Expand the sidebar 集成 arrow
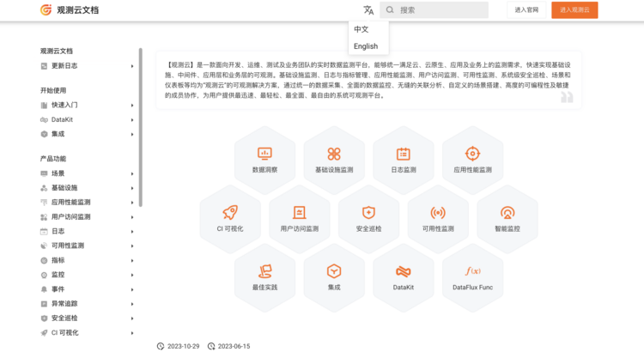Image resolution: width=644 pixels, height=358 pixels. 132,134
